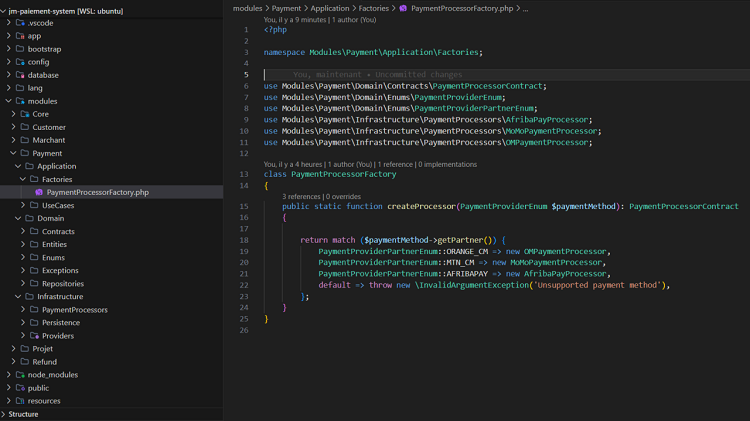Viewport: 750px width, 421px height.
Task: Select the Enums folder row
Action: point(111,257)
